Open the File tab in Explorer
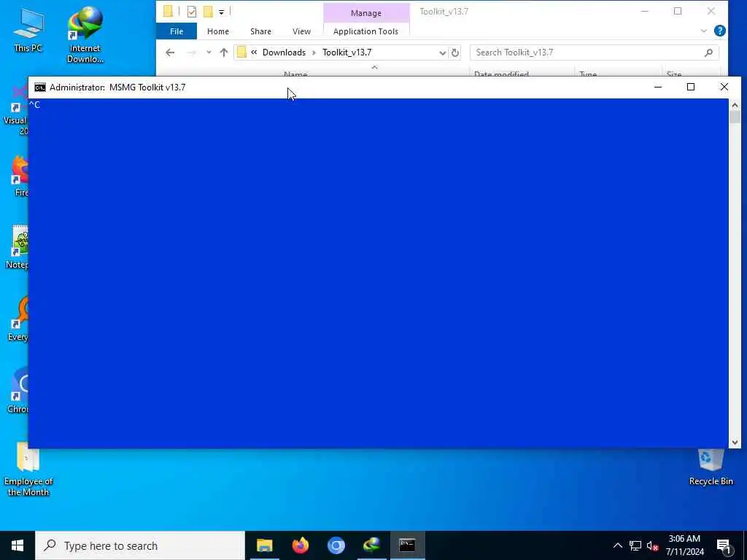Screen dimensions: 747x560 pyautogui.click(x=177, y=31)
